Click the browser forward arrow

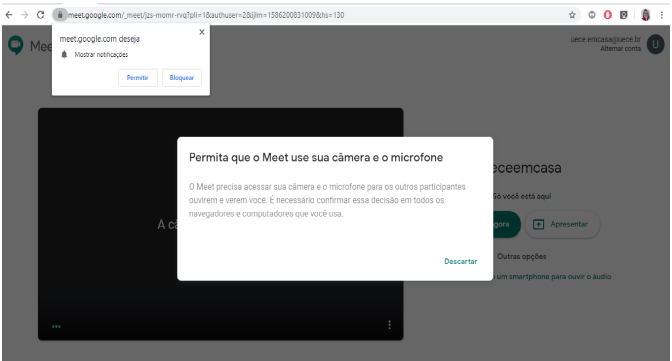[x=25, y=15]
